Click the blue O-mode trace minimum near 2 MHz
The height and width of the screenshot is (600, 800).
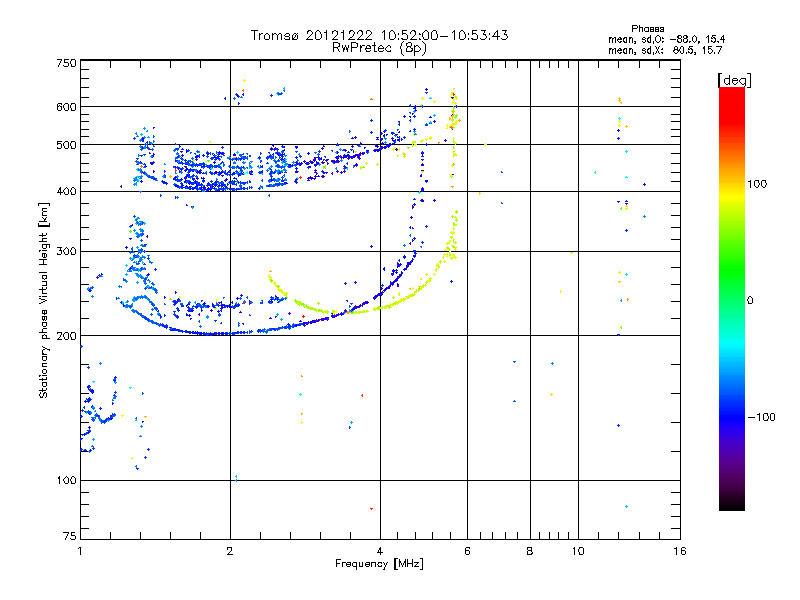click(x=219, y=334)
